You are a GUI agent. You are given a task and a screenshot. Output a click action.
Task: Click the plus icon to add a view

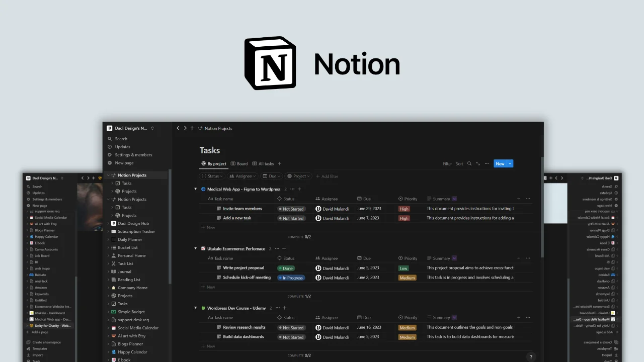coord(280,163)
